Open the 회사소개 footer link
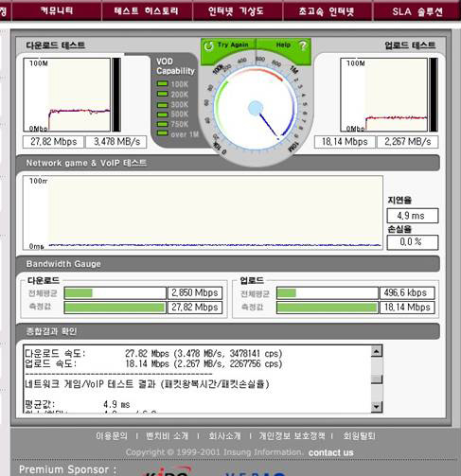 (x=224, y=436)
